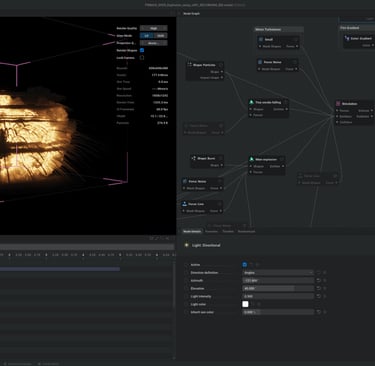This screenshot has width=375, height=366.
Task: Enable the Lock Camera checkbox
Action: (142, 57)
